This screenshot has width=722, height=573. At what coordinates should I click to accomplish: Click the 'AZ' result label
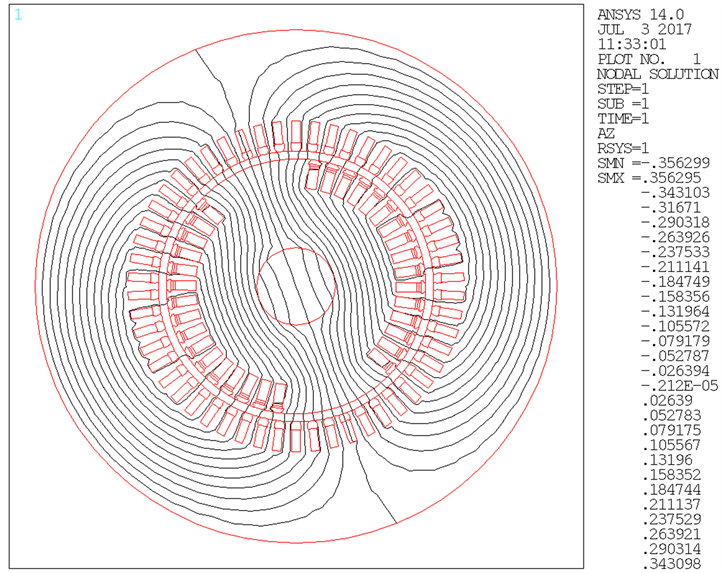(606, 134)
